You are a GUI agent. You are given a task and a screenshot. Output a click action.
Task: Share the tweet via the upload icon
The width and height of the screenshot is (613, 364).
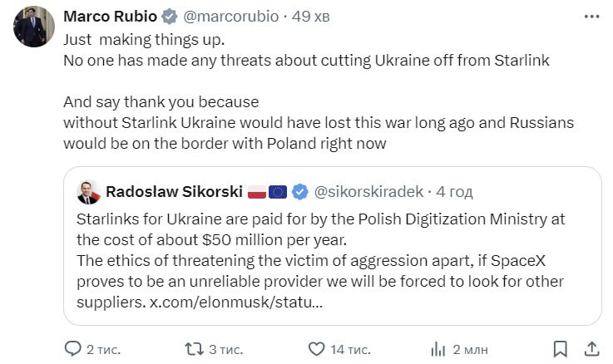click(591, 348)
